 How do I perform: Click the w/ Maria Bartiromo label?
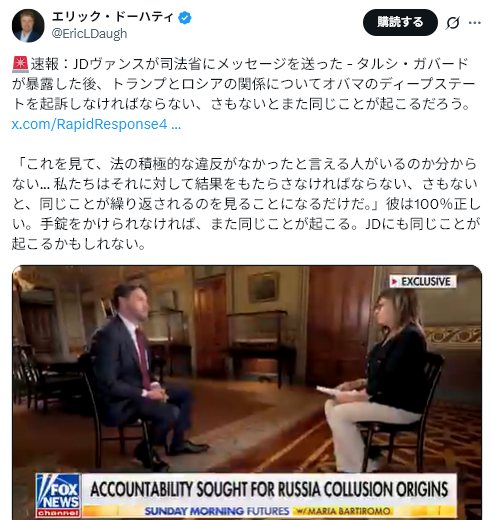[x=343, y=511]
